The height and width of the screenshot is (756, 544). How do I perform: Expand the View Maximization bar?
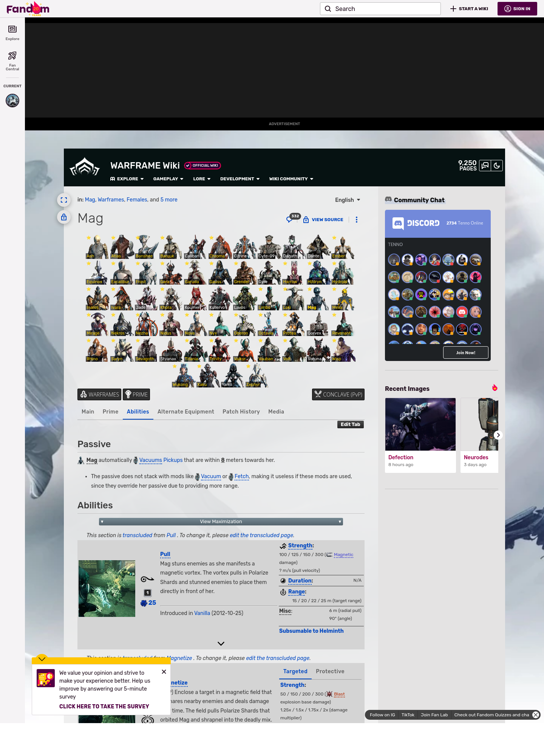coord(221,522)
